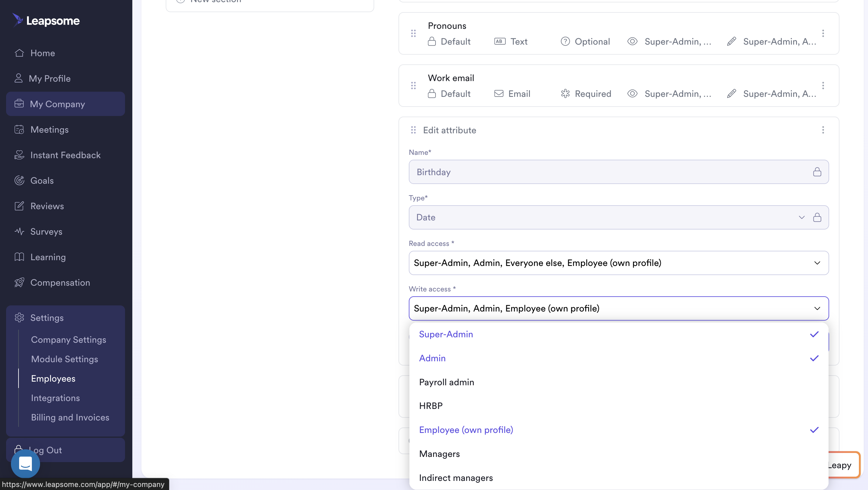868x490 pixels.
Task: Select Managers option
Action: tap(619, 454)
